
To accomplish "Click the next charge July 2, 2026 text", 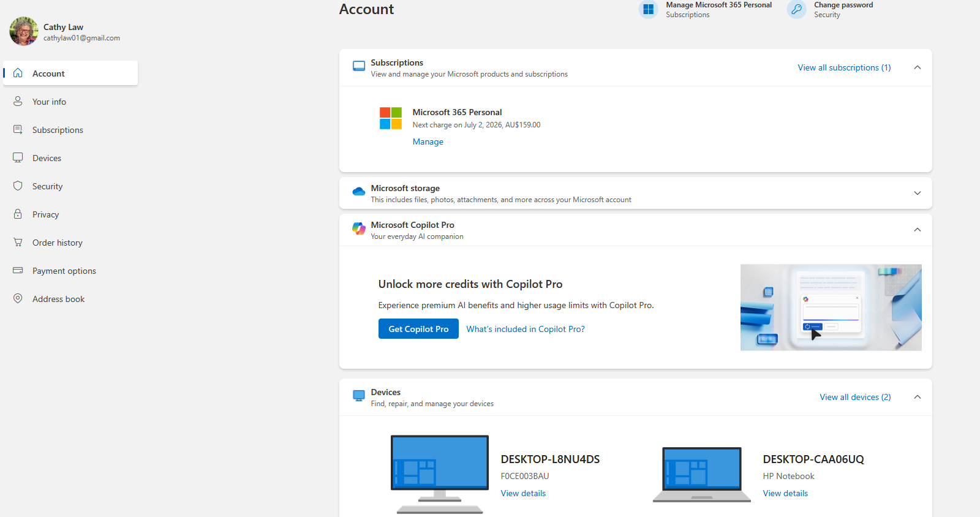I will (x=477, y=125).
